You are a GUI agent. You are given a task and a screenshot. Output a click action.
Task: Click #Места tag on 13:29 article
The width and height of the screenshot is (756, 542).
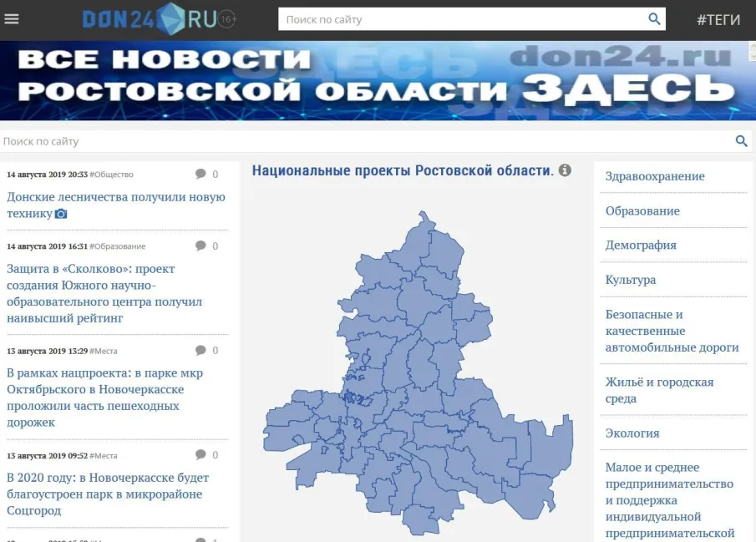click(104, 351)
